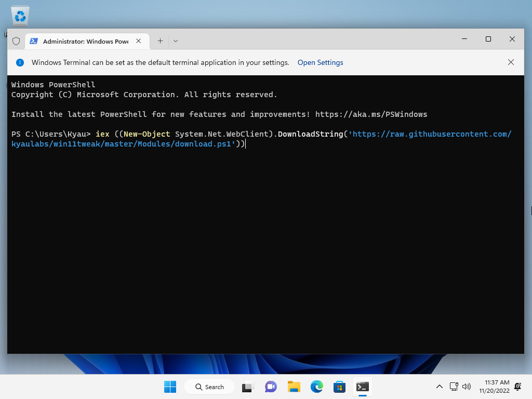Click the PowerShell icon on the tab

click(34, 41)
